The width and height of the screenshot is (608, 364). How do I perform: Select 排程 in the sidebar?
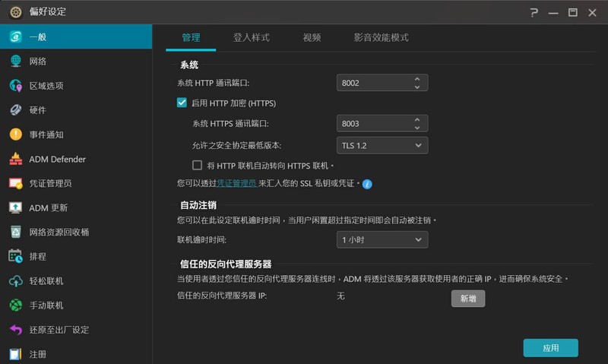pyautogui.click(x=76, y=257)
